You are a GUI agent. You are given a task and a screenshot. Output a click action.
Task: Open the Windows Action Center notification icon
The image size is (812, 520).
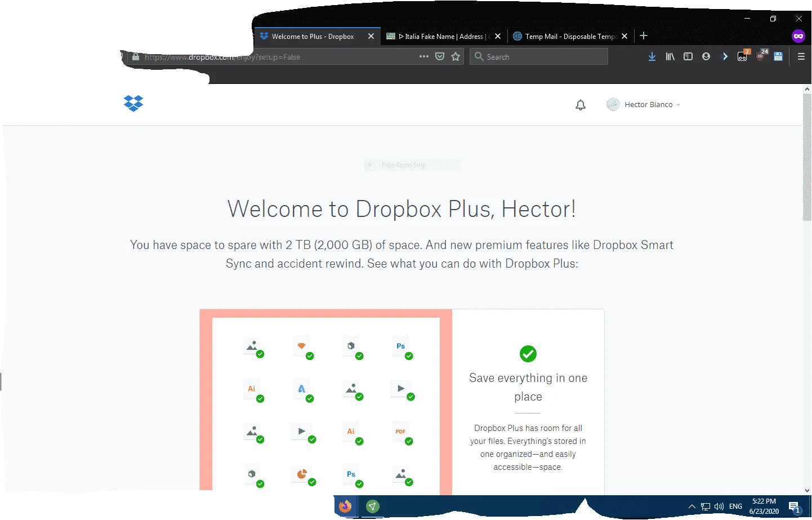click(795, 507)
